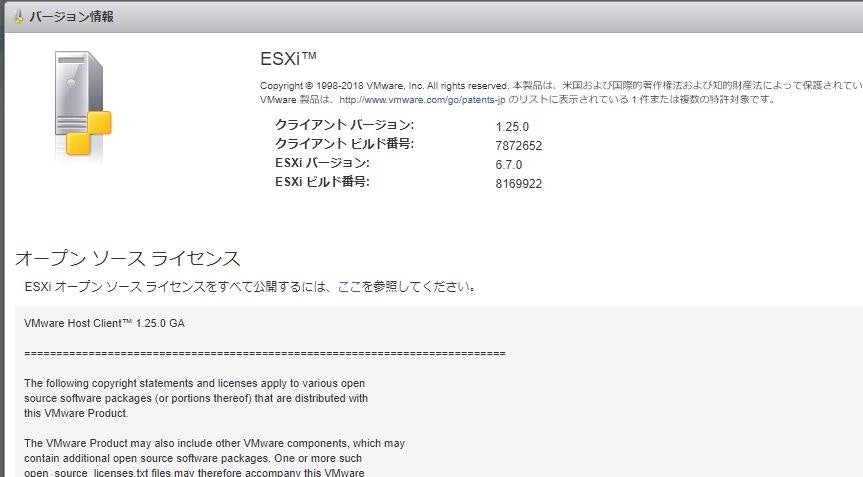Click the クライアント バージョン label
Image resolution: width=863 pixels, height=477 pixels.
[x=345, y=125]
